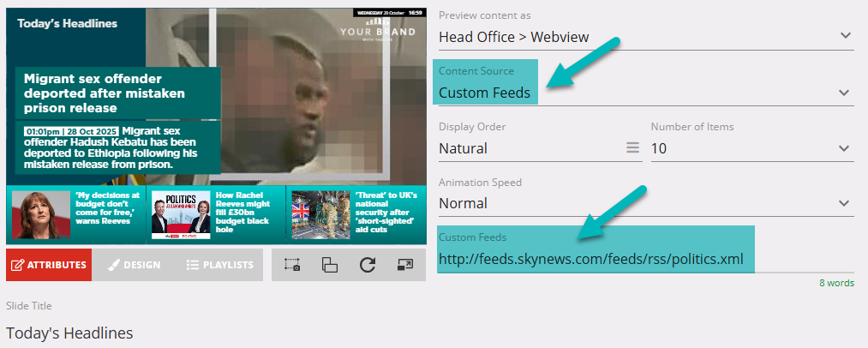Open the Content Source dropdown
Viewport: 868px width, 348px height.
pyautogui.click(x=845, y=93)
